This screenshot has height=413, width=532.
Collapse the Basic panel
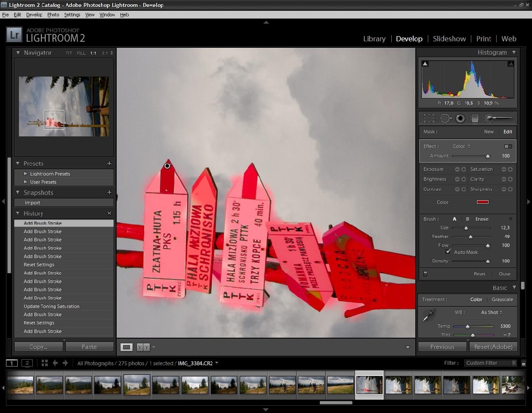[x=514, y=287]
